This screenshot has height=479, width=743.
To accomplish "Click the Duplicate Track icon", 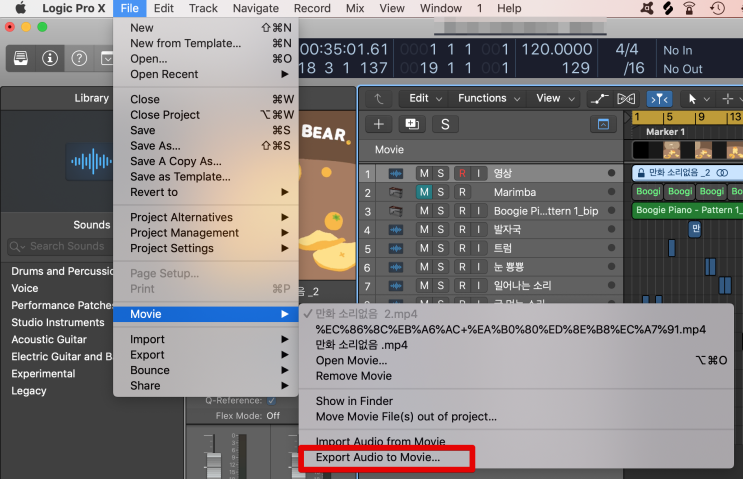I will tap(412, 124).
